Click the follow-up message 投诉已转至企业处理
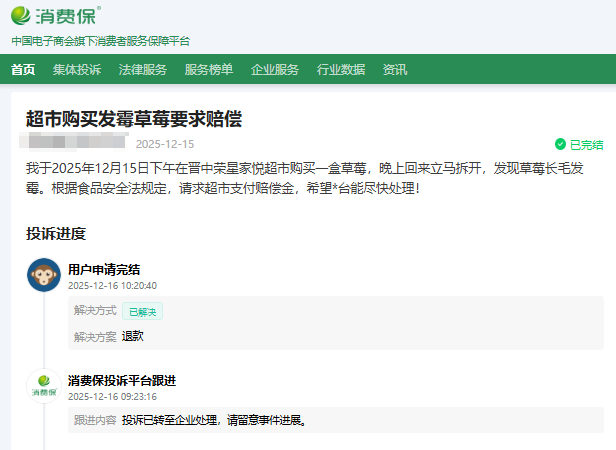The image size is (616, 450). click(213, 420)
